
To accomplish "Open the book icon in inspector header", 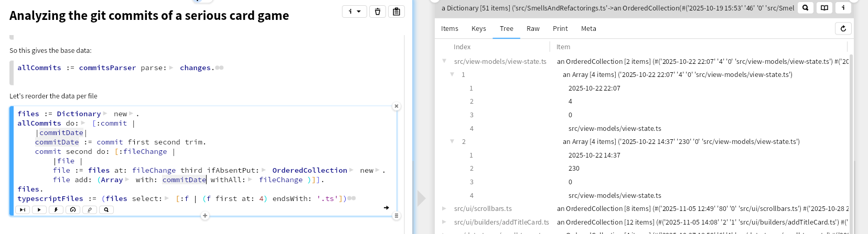I will pyautogui.click(x=824, y=8).
